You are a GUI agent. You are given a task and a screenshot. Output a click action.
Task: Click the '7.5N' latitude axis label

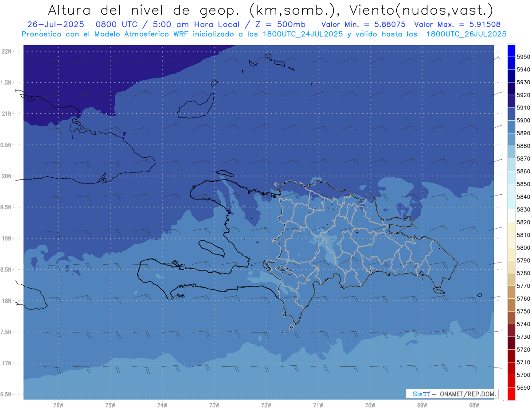pyautogui.click(x=6, y=333)
